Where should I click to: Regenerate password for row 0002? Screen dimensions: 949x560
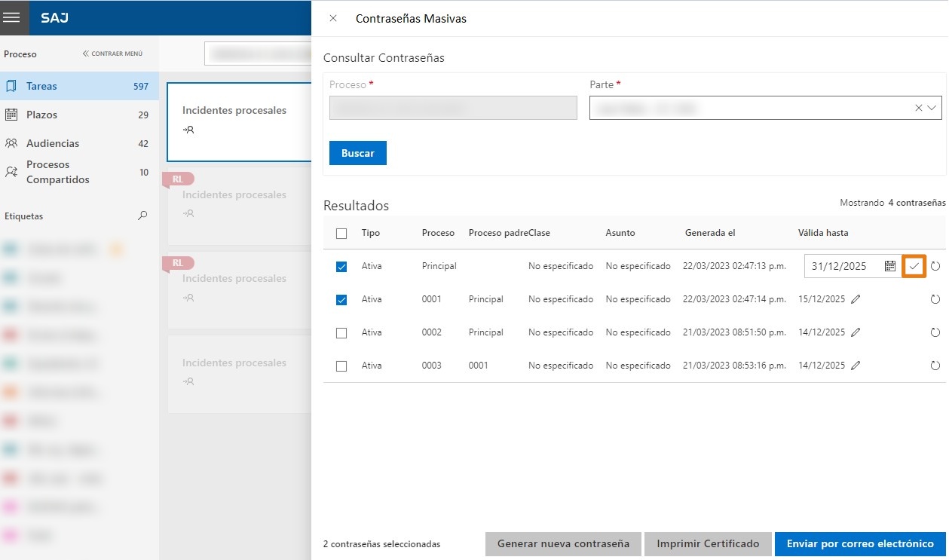click(935, 332)
